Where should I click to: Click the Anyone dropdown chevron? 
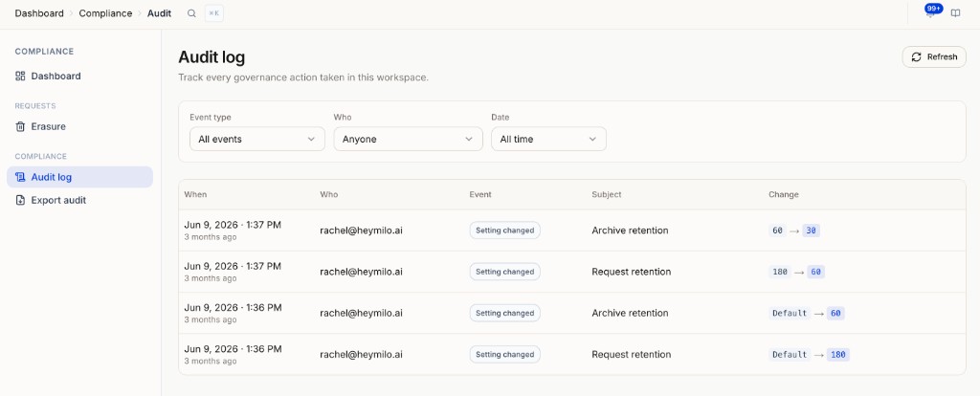(x=469, y=140)
